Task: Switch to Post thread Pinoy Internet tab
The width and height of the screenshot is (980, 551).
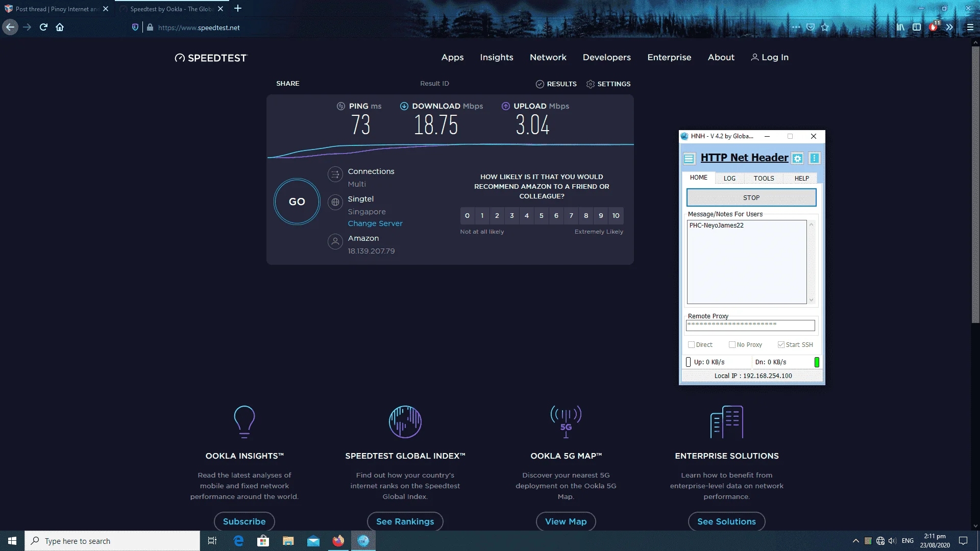Action: [x=56, y=9]
